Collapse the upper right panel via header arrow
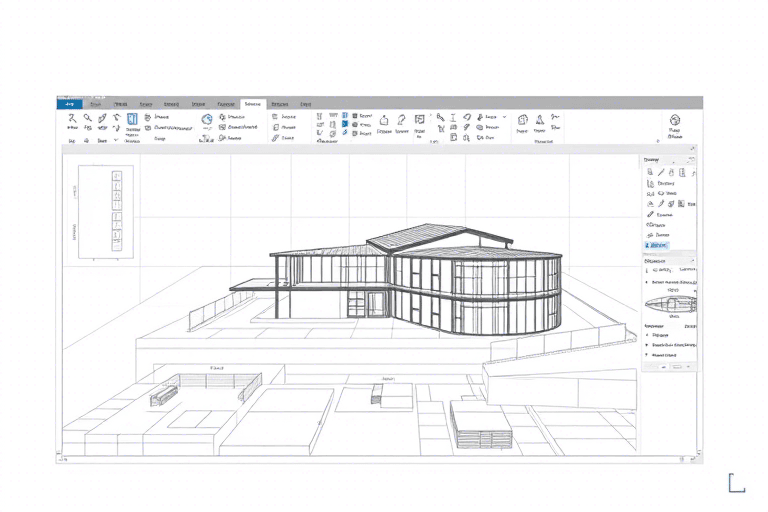Screen dimensions: 768x512 click(x=690, y=159)
